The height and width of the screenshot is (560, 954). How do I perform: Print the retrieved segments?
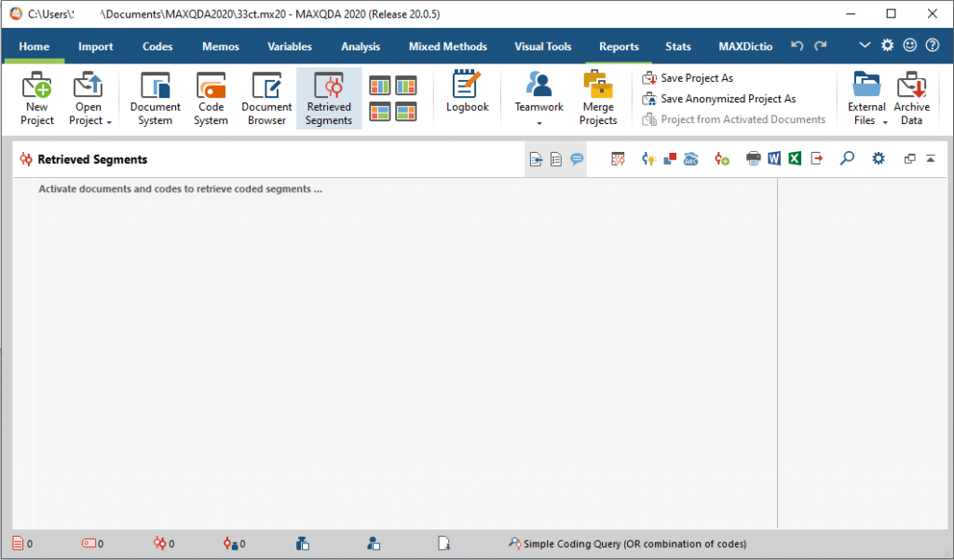[753, 159]
